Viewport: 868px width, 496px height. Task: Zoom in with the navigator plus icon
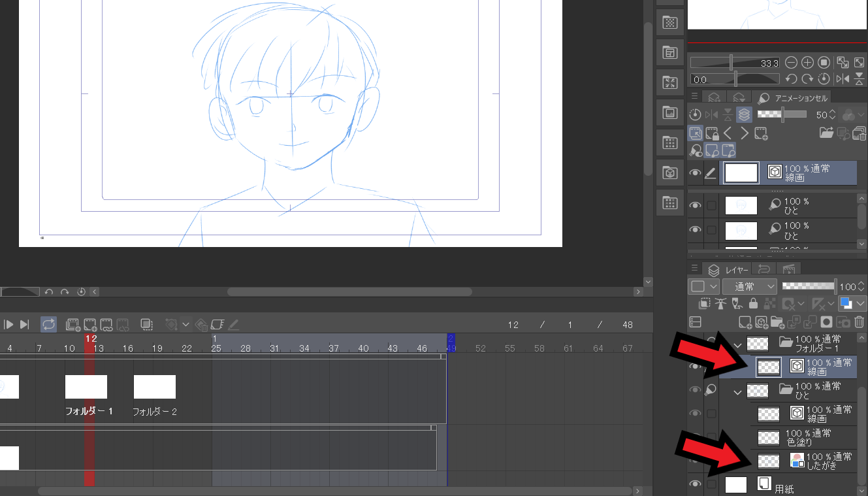click(807, 63)
